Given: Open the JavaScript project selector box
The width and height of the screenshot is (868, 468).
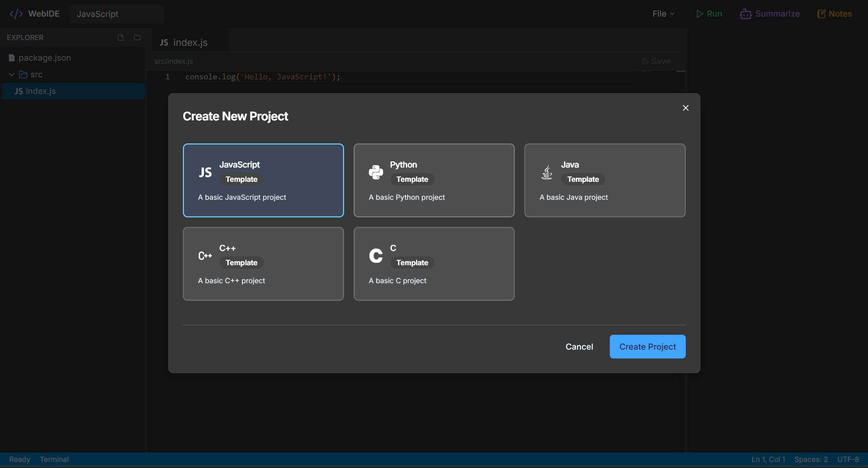Looking at the screenshot, I should point(116,14).
